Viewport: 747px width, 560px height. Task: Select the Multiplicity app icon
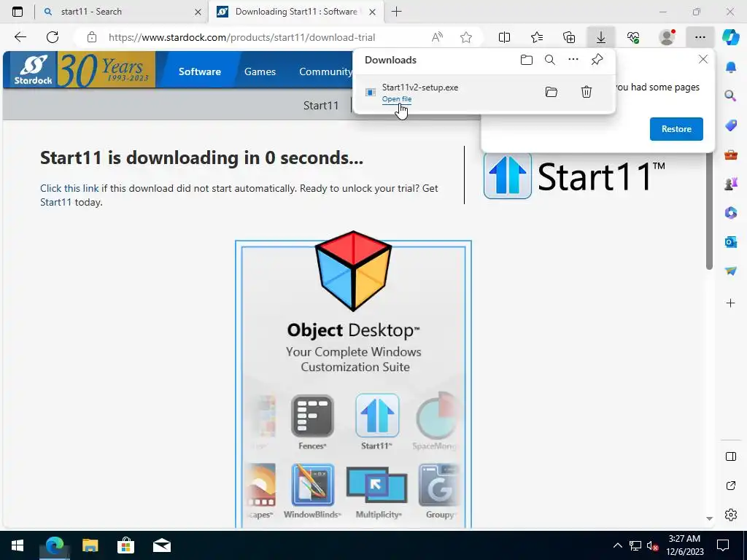(376, 485)
